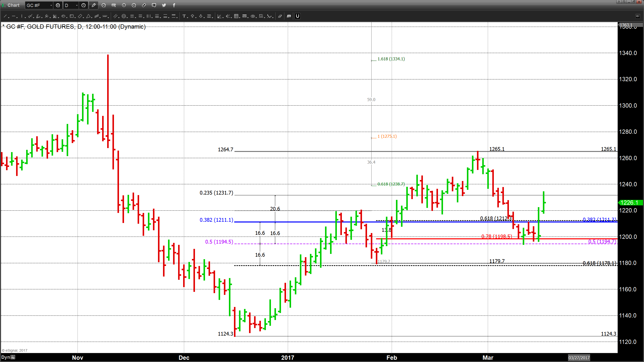Screen dimensions: 644x362
Task: Click the Dyn scaling label
Action: click(x=6, y=357)
